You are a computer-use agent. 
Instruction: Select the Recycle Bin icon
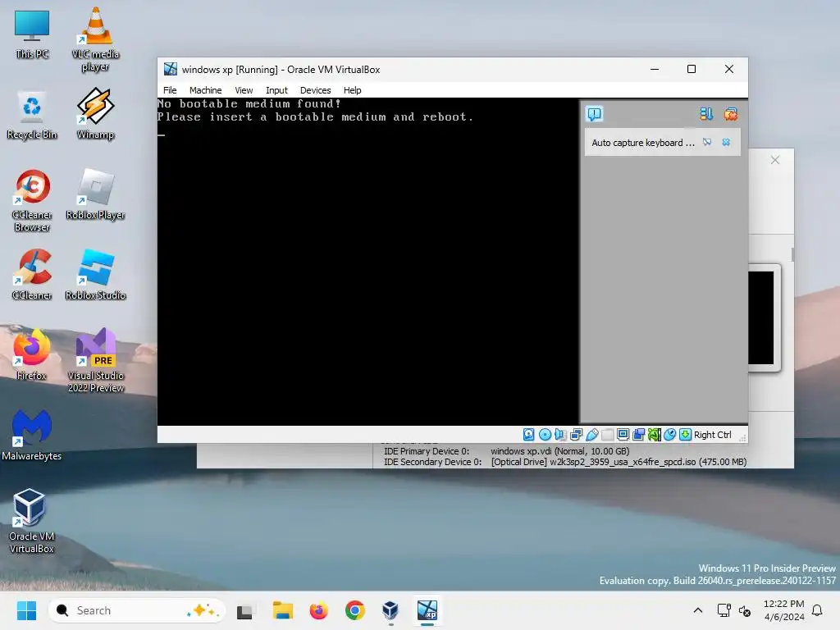32,115
